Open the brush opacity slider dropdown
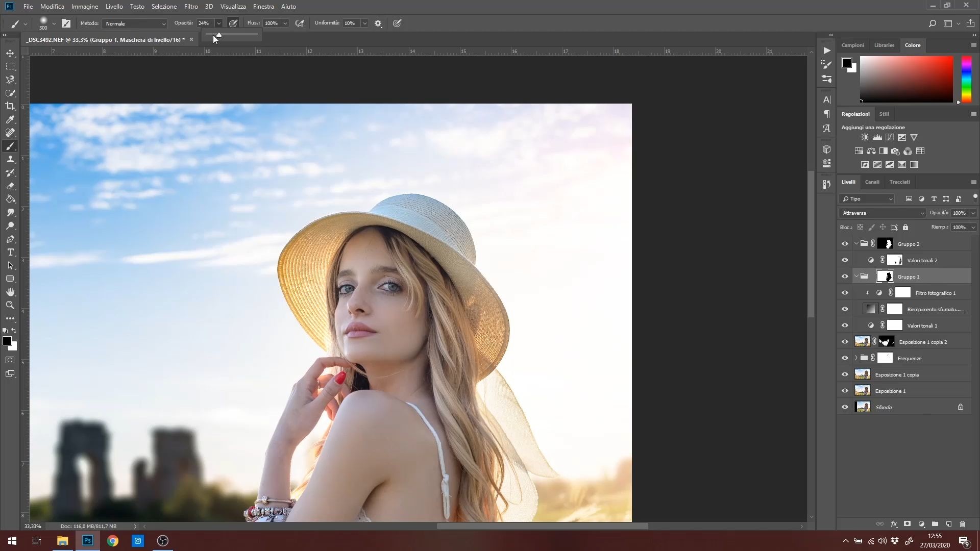 click(x=218, y=23)
